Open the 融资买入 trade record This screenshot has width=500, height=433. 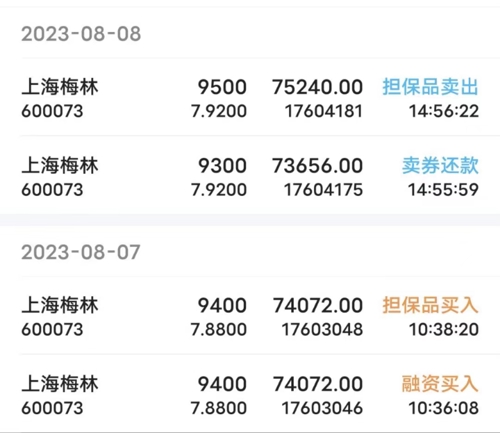click(x=250, y=394)
